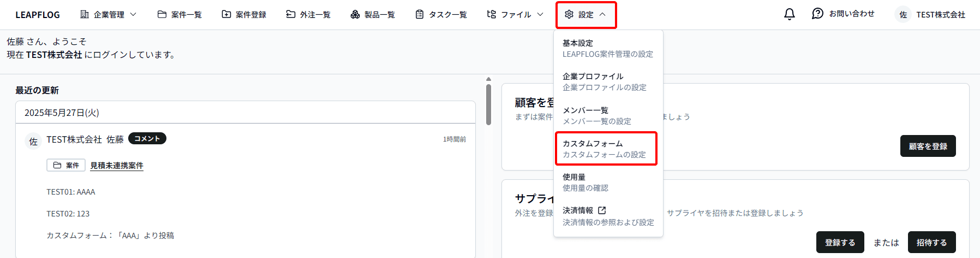Select カスタムフォーム from settings menu
Screen dimensions: 980x258
[605, 149]
